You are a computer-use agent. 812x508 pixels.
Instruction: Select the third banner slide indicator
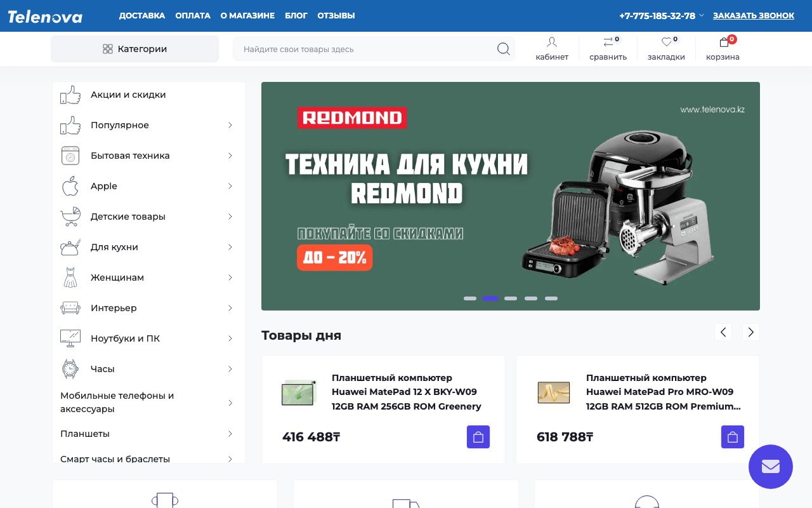click(x=511, y=298)
